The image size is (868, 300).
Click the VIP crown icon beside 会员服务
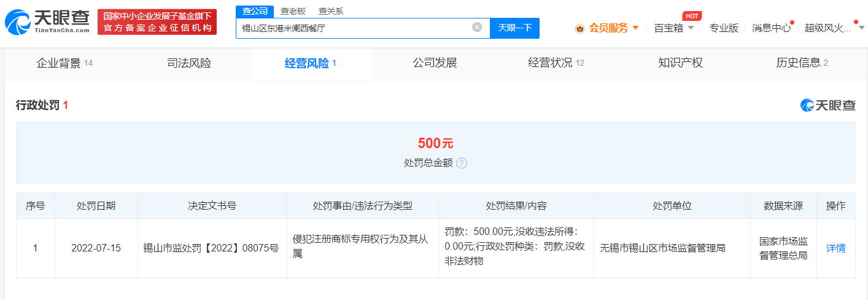point(579,28)
